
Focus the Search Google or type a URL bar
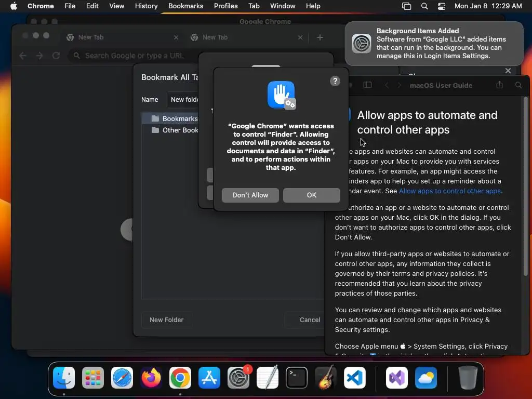(135, 56)
